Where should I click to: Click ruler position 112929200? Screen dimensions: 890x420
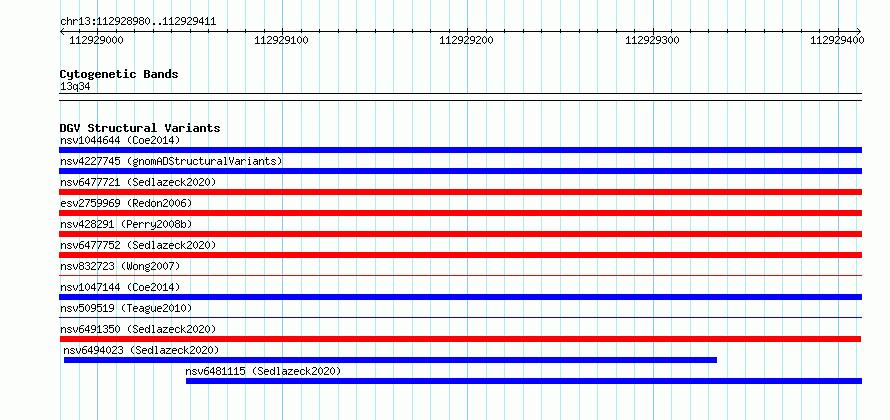[467, 40]
